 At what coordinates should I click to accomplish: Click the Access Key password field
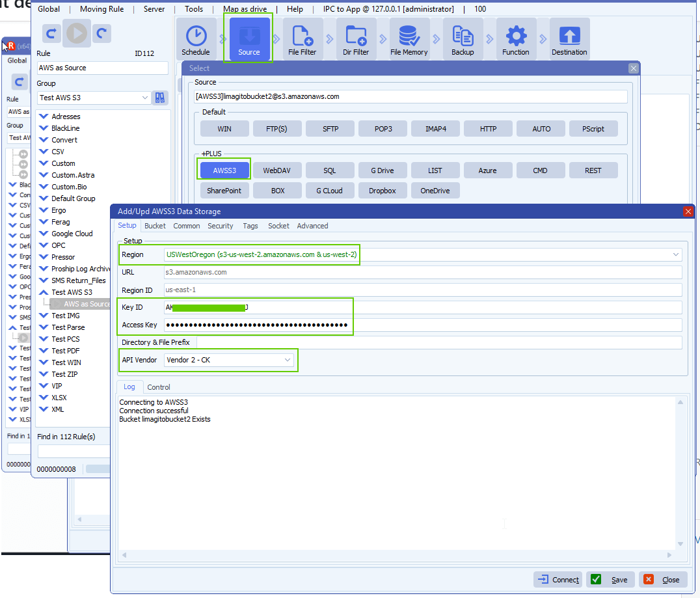[x=423, y=325]
